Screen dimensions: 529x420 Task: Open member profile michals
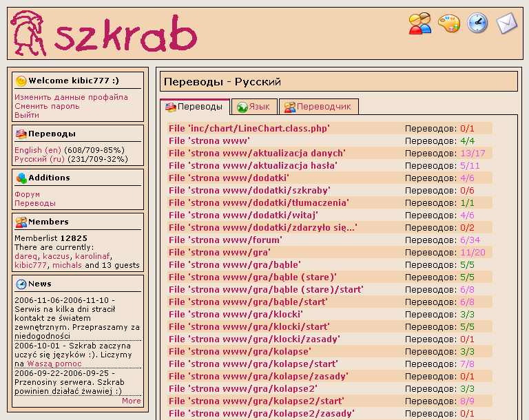click(67, 265)
